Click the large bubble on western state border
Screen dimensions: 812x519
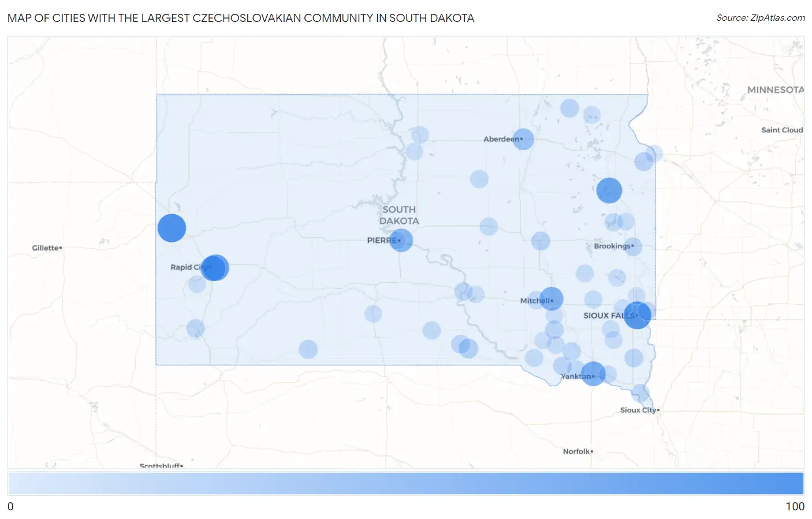click(x=172, y=228)
